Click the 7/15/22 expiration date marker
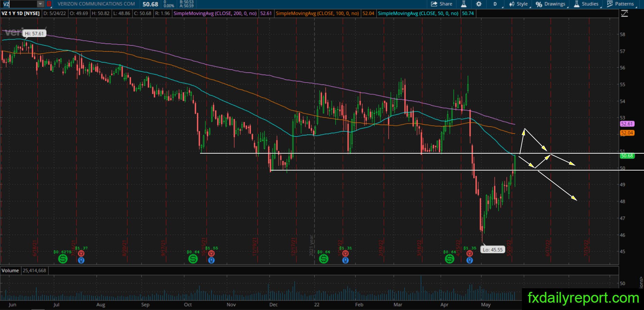Viewport: 644px width, 310px height. 586,248
